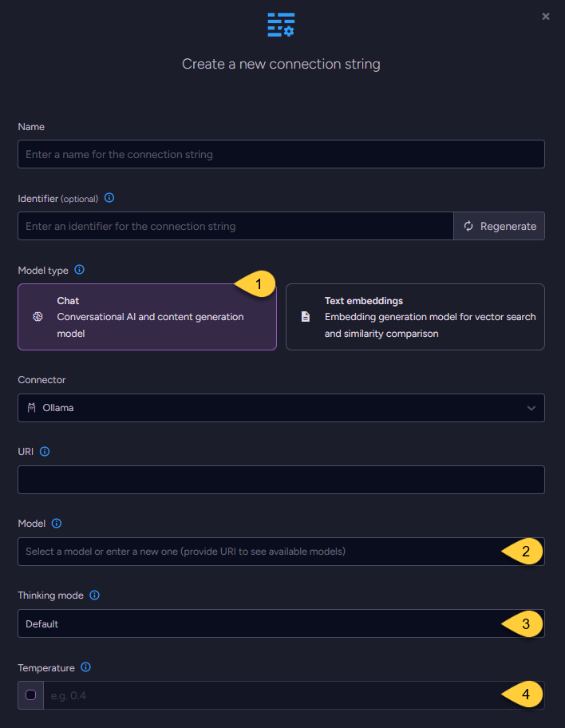Click the document icon on the Text embeddings card

(x=305, y=315)
